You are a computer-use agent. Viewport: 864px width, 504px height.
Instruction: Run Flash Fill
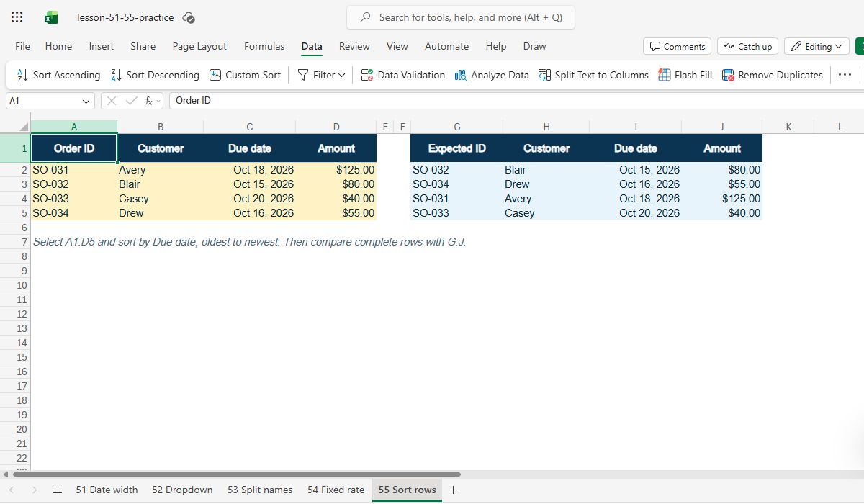pos(685,75)
